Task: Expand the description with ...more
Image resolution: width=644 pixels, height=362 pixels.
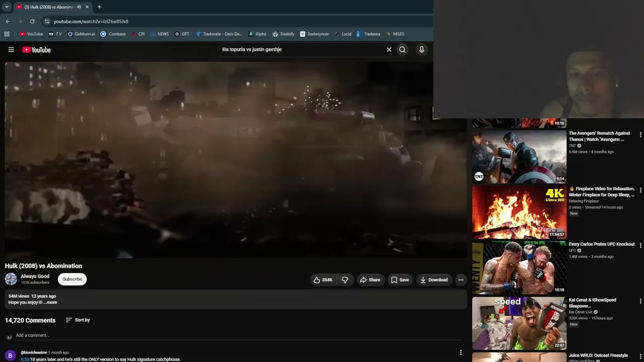Action: click(50, 303)
